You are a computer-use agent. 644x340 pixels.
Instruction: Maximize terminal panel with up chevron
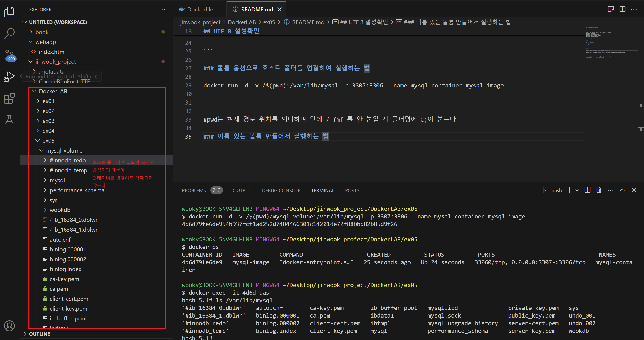pos(622,190)
